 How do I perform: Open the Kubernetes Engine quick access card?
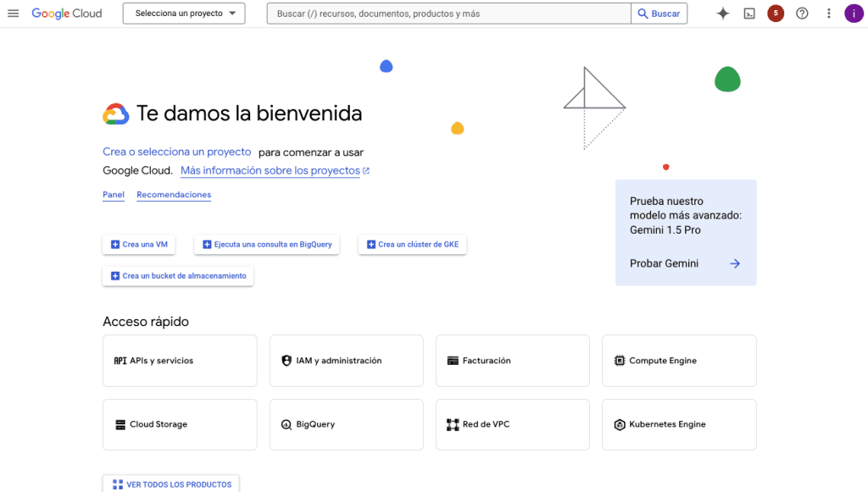(679, 424)
